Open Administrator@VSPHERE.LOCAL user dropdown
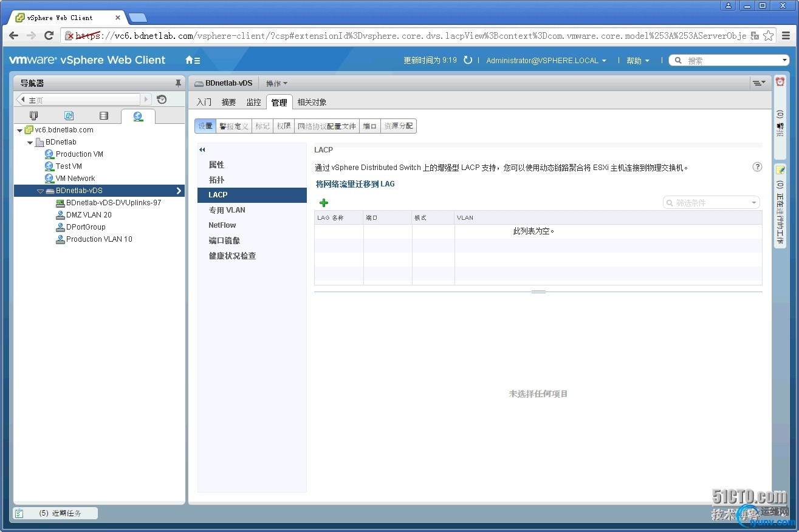Viewport: 799px width, 532px height. point(546,61)
